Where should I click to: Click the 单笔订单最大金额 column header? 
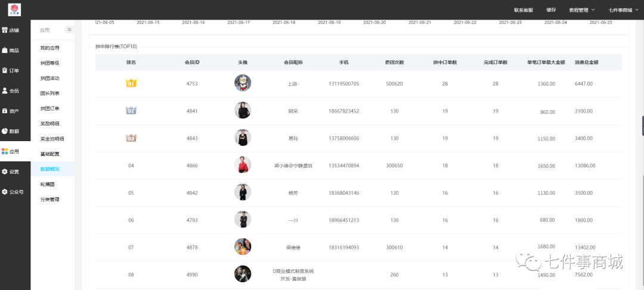[546, 63]
